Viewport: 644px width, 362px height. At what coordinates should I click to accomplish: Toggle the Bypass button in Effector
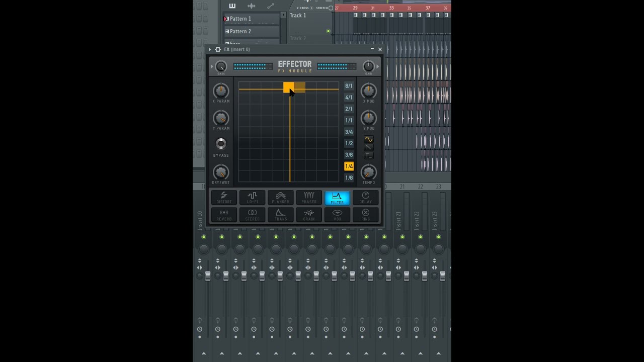[221, 143]
